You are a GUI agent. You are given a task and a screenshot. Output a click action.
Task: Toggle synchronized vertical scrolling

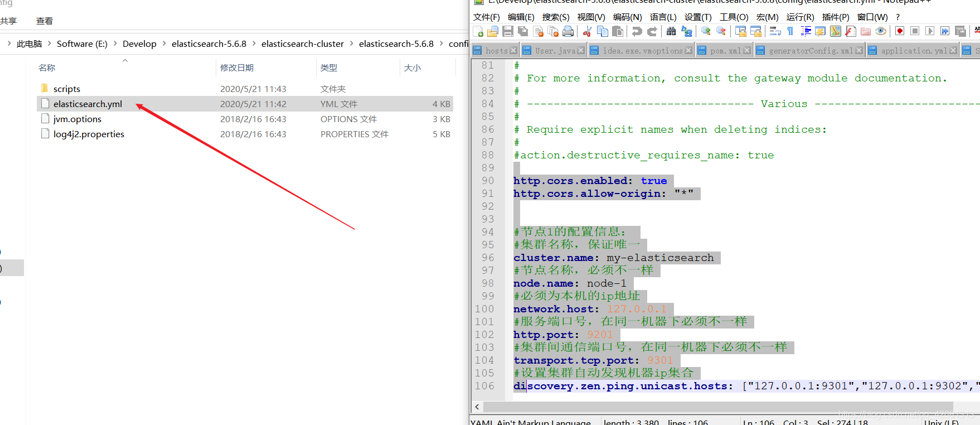[740, 31]
